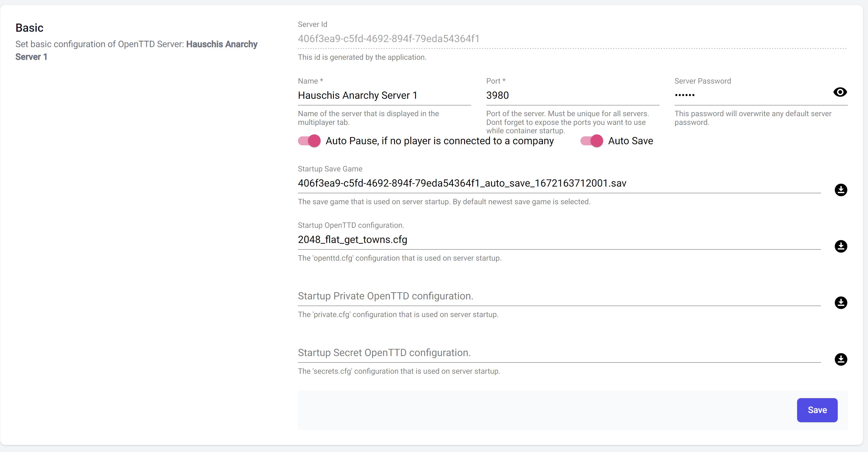Toggle Auto Pause when no player connected
Viewport: 868px width, 452px height.
coord(309,141)
